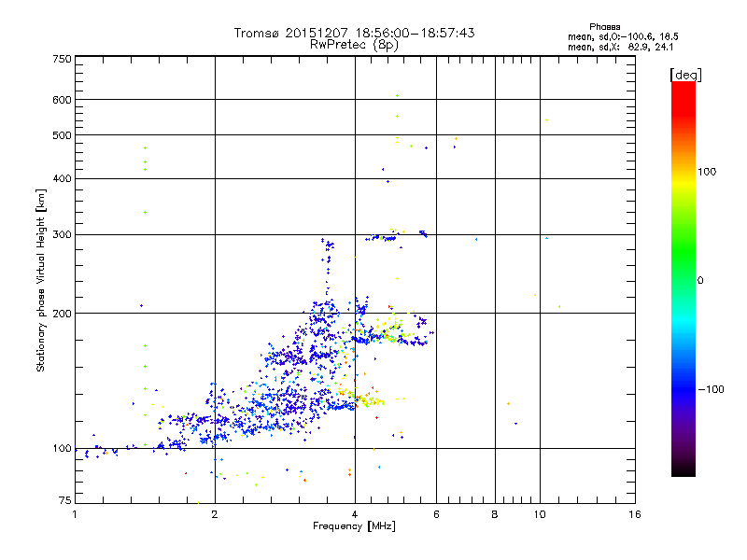Click the colorbar tick label '100'
The height and width of the screenshot is (560, 747).
tap(707, 172)
